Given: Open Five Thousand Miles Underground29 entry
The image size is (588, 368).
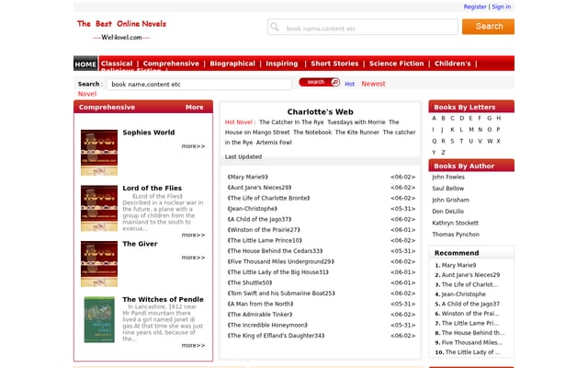Looking at the screenshot, I should 280,261.
